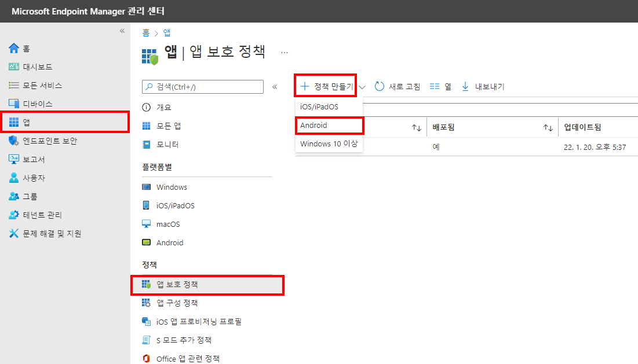Viewport: 638px width, 364px height.
Task: Open the ellipsis more options beside title
Action: pos(285,53)
